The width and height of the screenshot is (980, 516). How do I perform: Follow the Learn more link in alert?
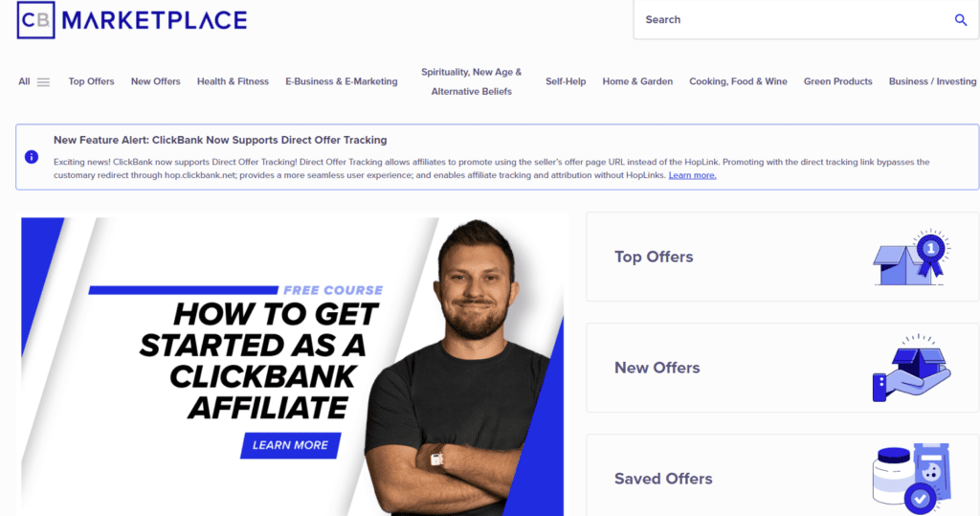tap(693, 175)
